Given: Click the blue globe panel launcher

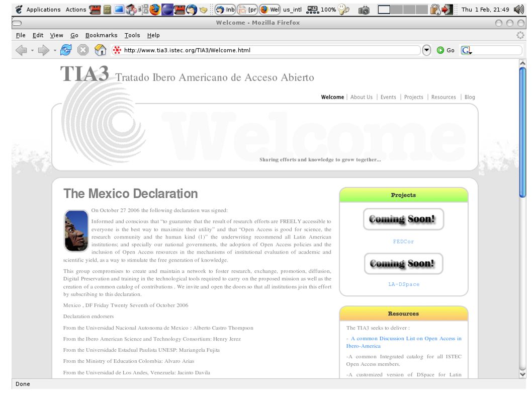Looking at the screenshot, I should tap(167, 10).
